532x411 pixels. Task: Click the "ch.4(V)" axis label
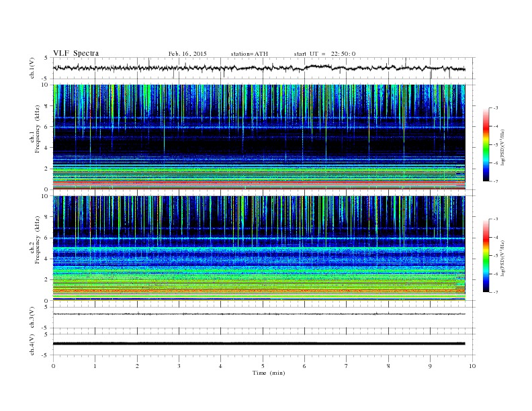32,345
